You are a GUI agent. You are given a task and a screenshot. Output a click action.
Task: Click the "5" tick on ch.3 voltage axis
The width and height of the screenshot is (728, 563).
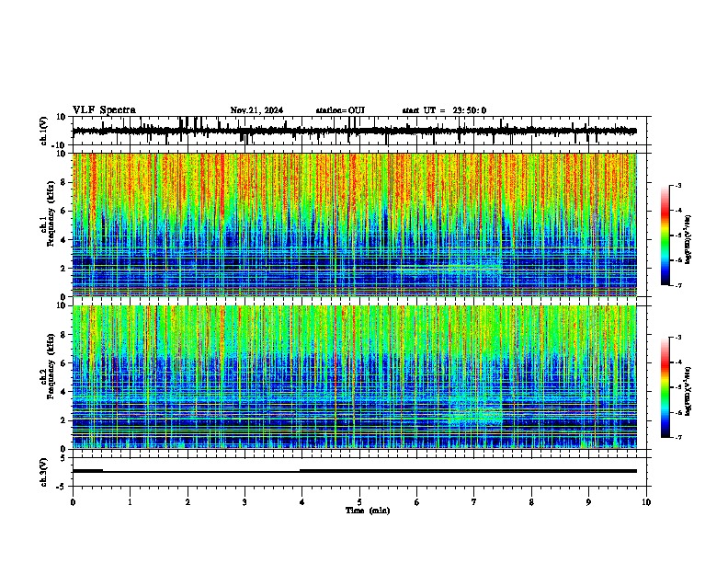63,458
